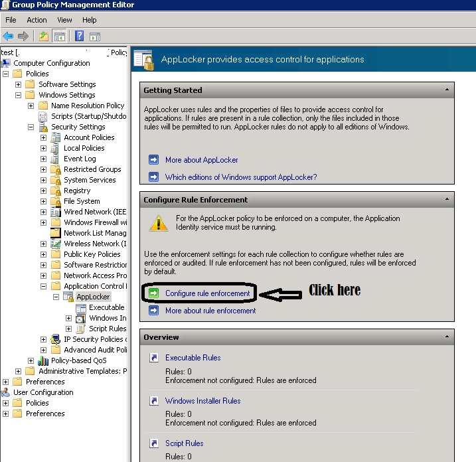Viewport: 476px width, 462px height.
Task: Select the Network Access Protection tree item
Action: pyautogui.click(x=96, y=275)
